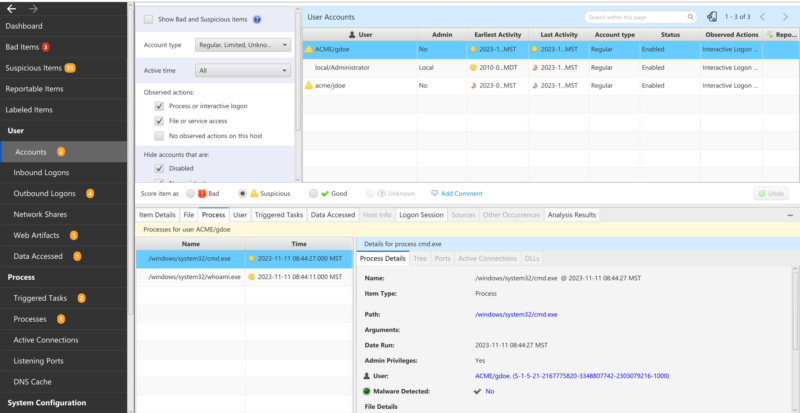Image resolution: width=800 pixels, height=413 pixels.
Task: Select the whoami.exe process row
Action: pyautogui.click(x=244, y=277)
